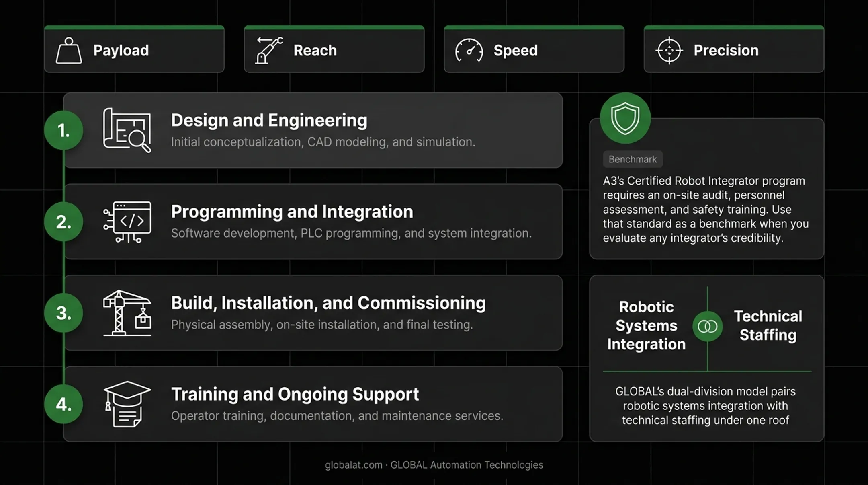Screen dimensions: 868x485
Task: Click the Precision crosshair icon
Action: pyautogui.click(x=669, y=50)
